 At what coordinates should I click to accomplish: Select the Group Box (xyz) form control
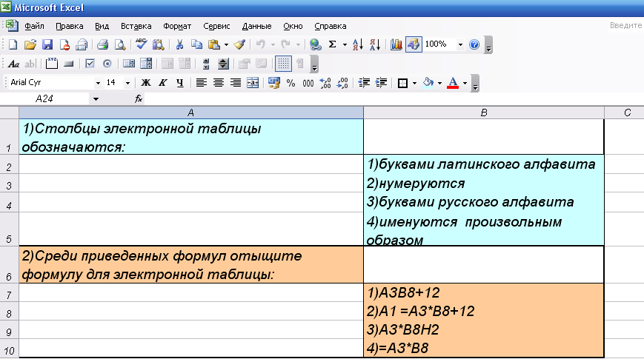tap(52, 64)
